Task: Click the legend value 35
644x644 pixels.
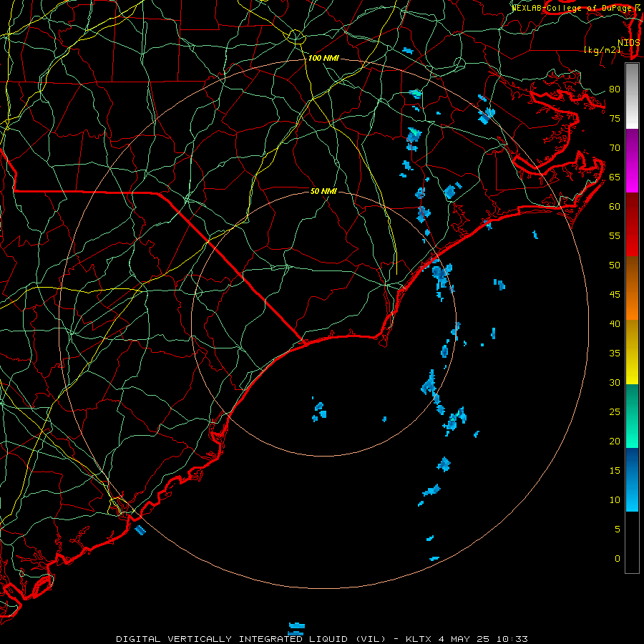Action: [x=615, y=353]
